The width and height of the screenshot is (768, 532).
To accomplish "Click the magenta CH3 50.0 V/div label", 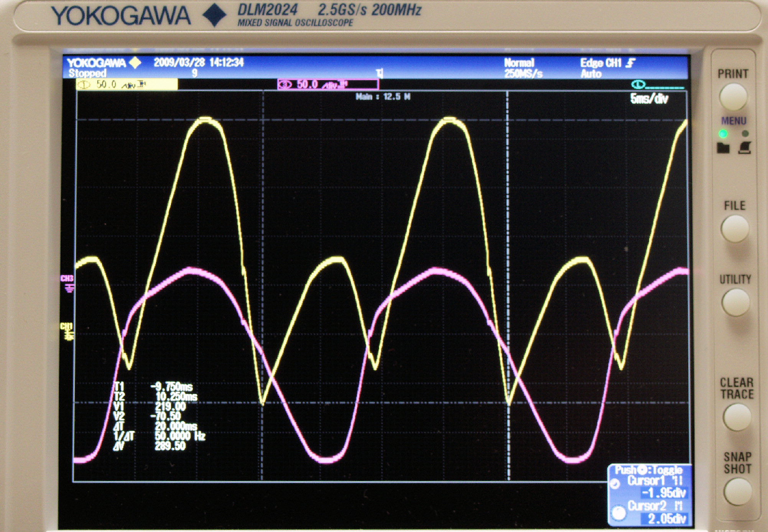I will click(328, 84).
